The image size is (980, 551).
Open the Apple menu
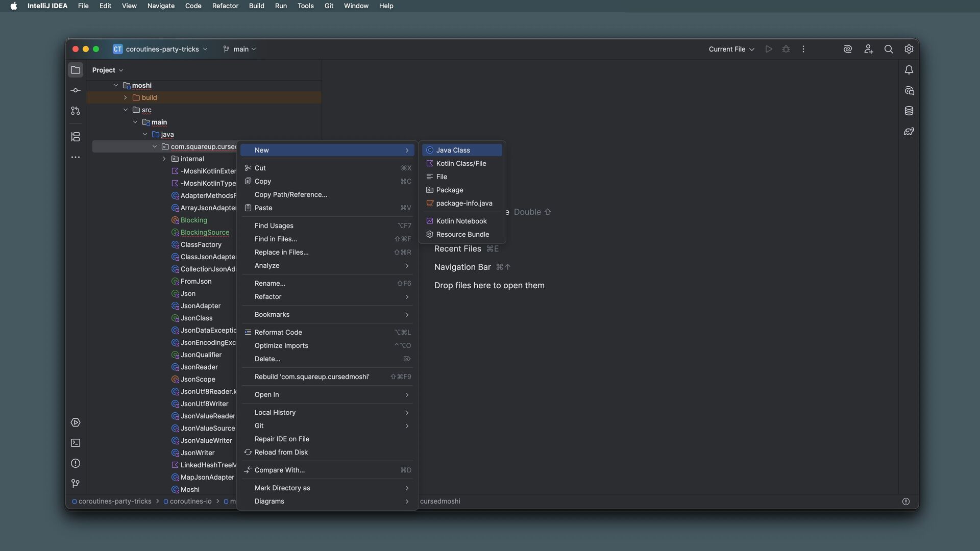click(x=14, y=6)
